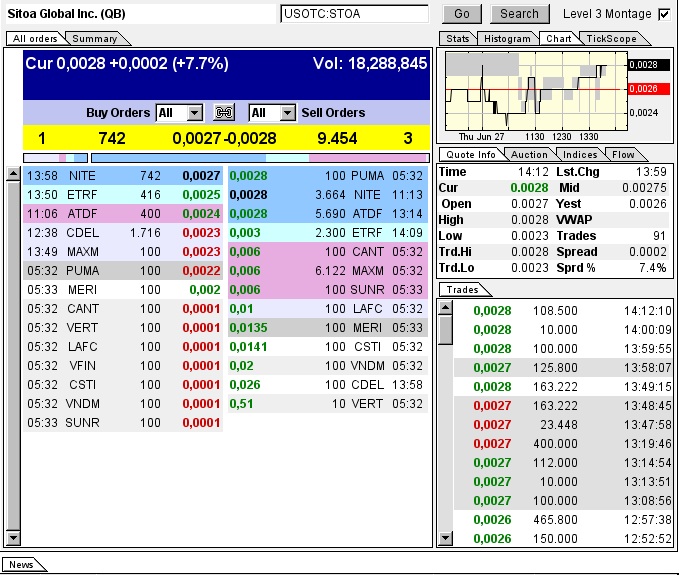Select the NITE sell order 3.664 shares
679x575 pixels.
[x=328, y=195]
